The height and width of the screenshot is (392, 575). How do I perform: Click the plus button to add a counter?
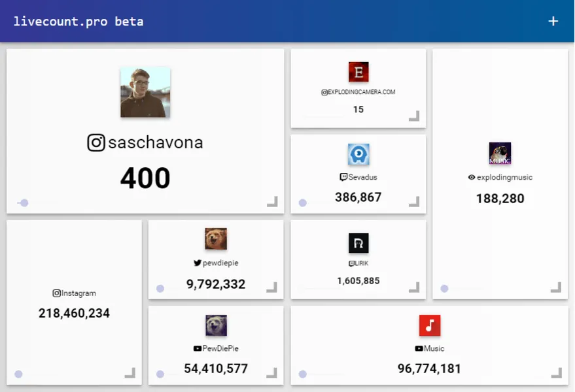click(553, 21)
